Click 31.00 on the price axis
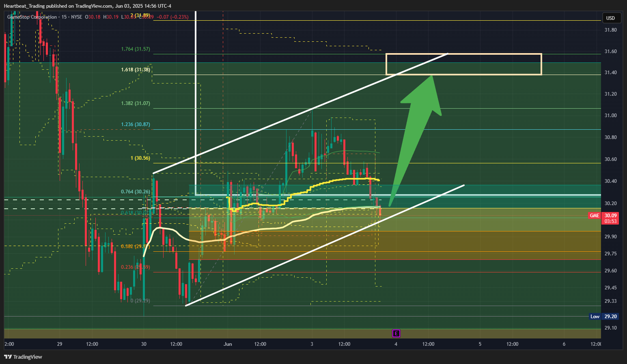The image size is (627, 364). [610, 116]
